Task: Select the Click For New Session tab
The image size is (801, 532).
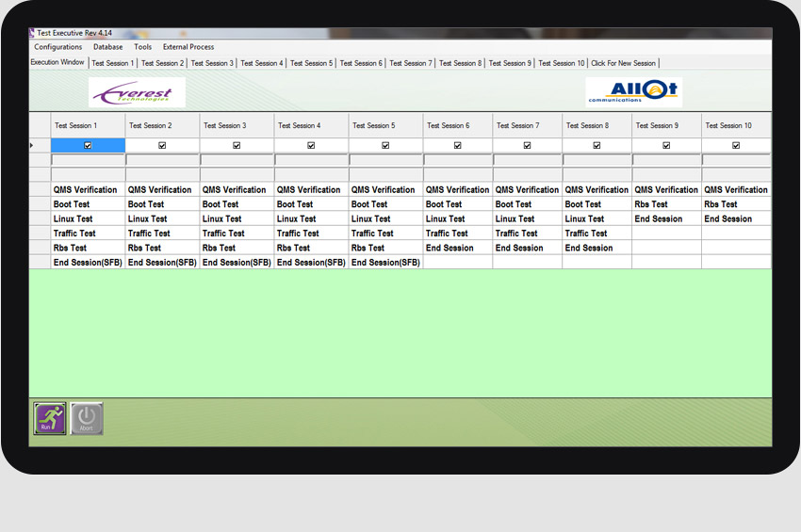Action: [623, 63]
